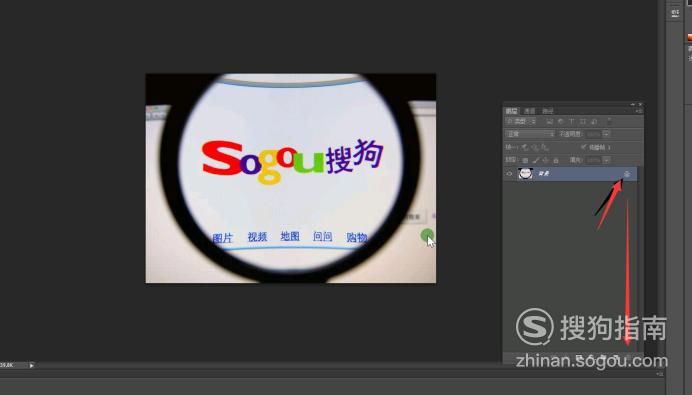Switch to the 图层 (Layers) tab

(x=511, y=111)
